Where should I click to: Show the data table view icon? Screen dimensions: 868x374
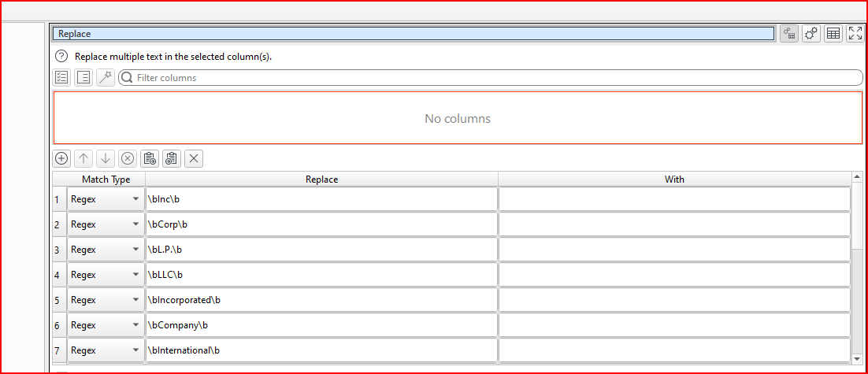coord(833,34)
